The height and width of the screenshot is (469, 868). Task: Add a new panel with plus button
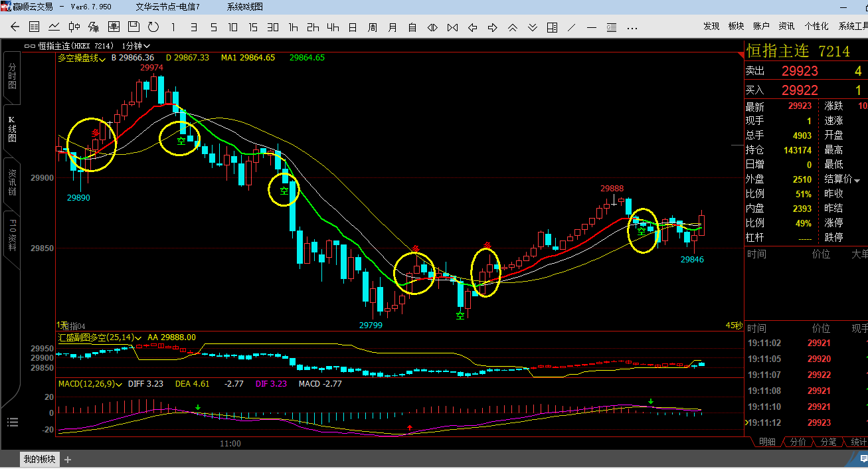coord(68,459)
